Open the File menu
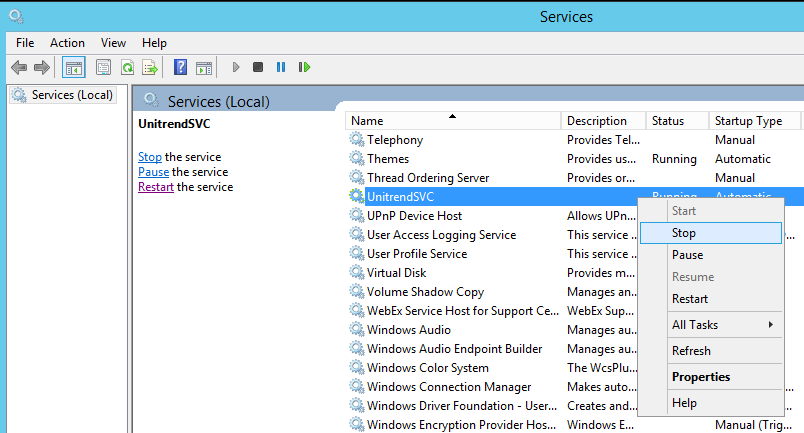The height and width of the screenshot is (433, 804). 25,43
